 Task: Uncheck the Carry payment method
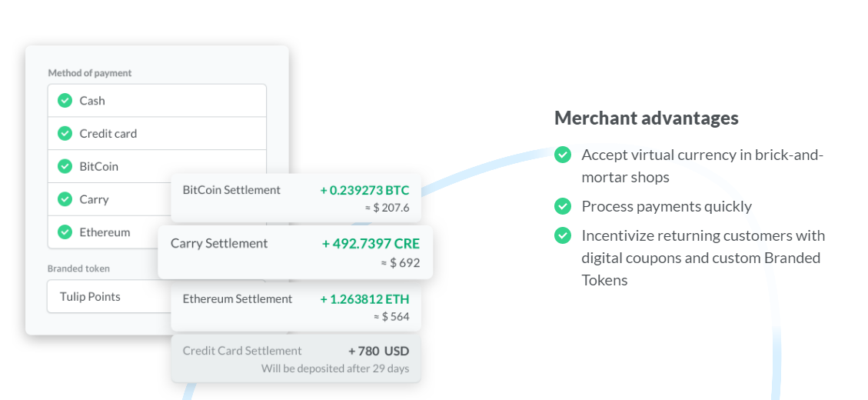coord(65,199)
